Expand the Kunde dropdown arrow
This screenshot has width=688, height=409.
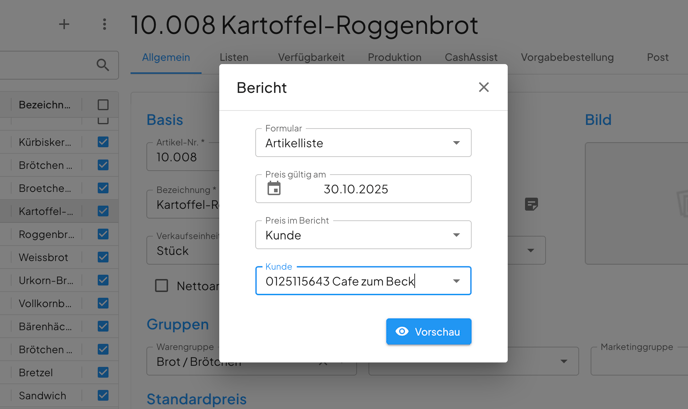point(456,281)
